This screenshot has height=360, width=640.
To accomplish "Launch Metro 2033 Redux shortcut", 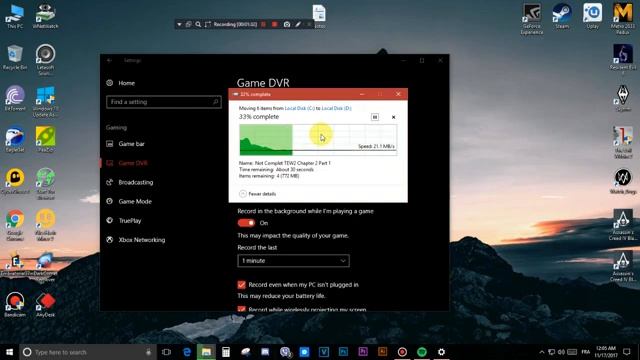I will tap(623, 19).
